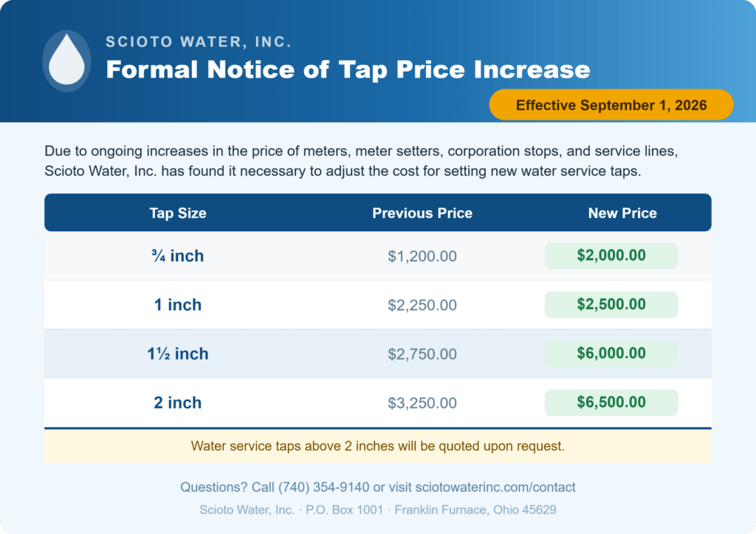Click the Effective September 1, 2026 badge

click(x=611, y=105)
